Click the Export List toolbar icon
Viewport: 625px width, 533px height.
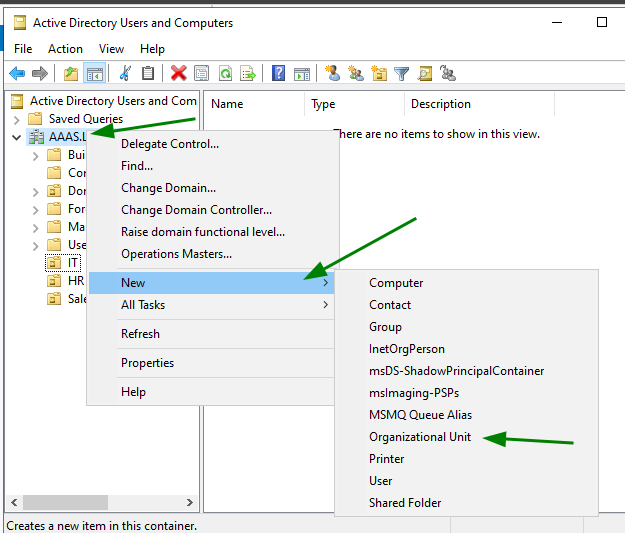pyautogui.click(x=248, y=73)
